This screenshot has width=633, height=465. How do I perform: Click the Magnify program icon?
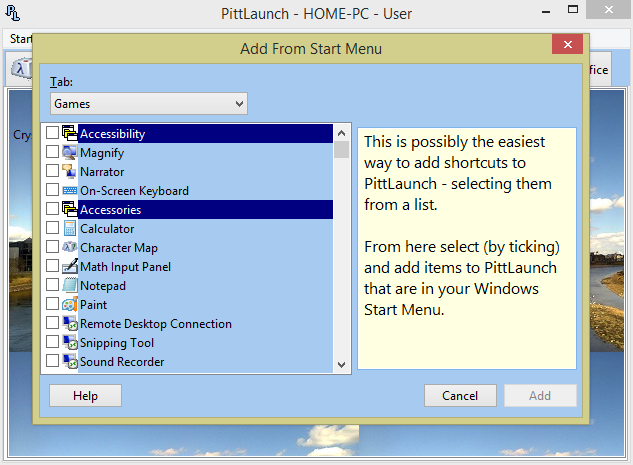[70, 153]
